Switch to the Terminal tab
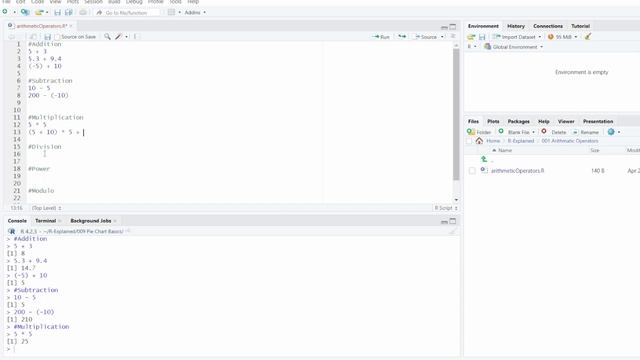Viewport: 640px width, 360px height. click(x=45, y=221)
